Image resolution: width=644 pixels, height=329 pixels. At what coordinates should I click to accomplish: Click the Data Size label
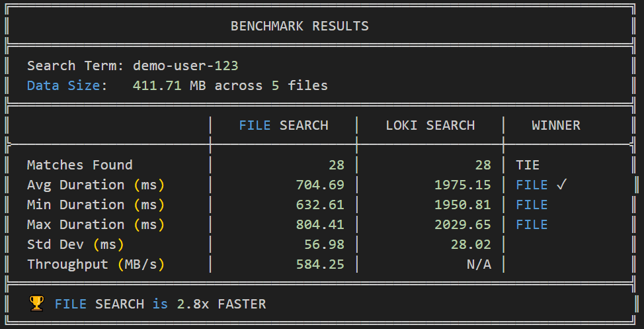67,85
